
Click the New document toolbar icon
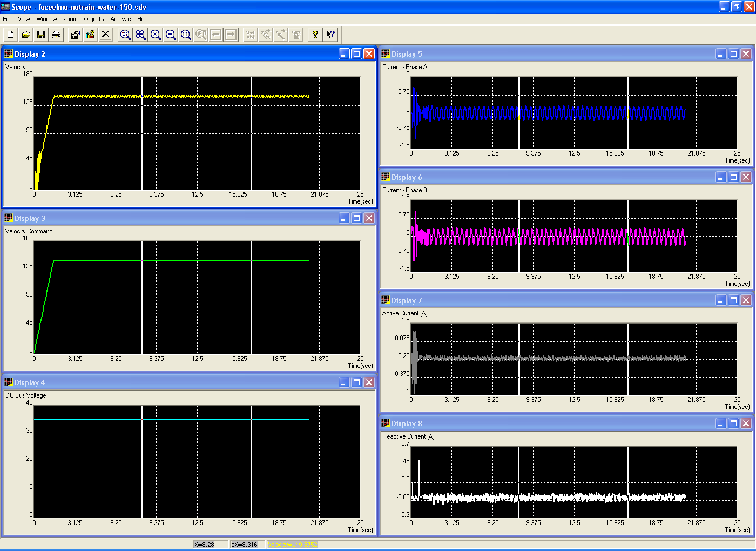tap(10, 35)
